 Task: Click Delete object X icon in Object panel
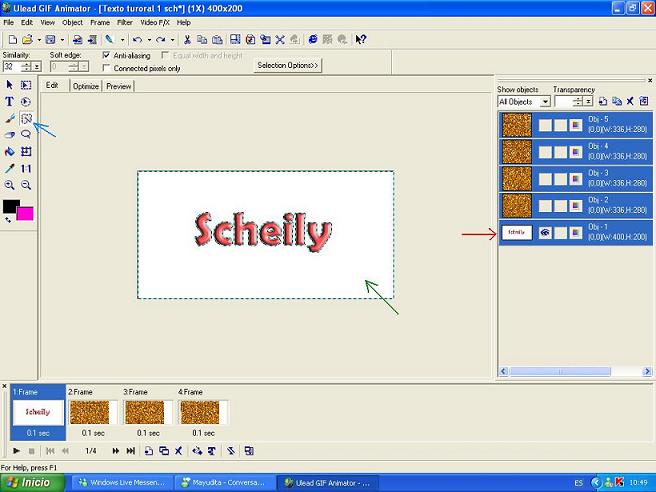(x=630, y=101)
